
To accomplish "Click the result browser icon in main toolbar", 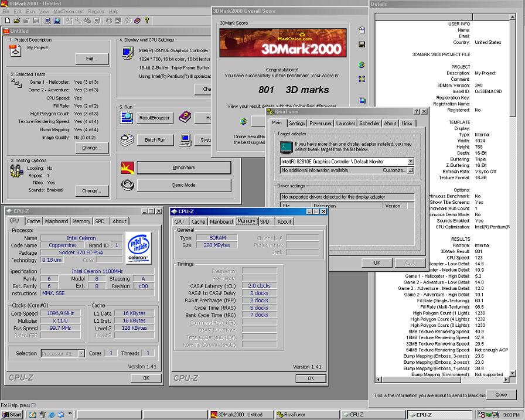I will (x=57, y=21).
